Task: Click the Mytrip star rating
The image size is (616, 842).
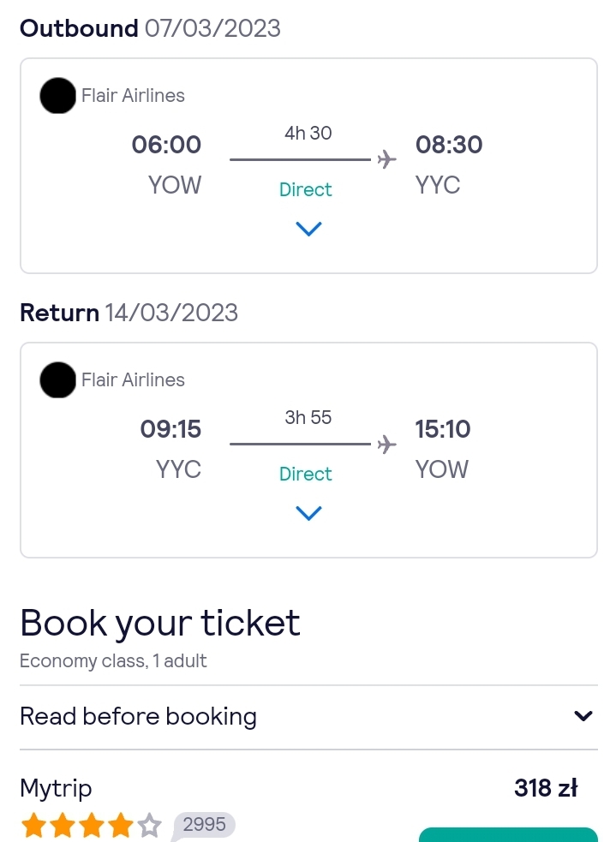Action: click(x=92, y=826)
